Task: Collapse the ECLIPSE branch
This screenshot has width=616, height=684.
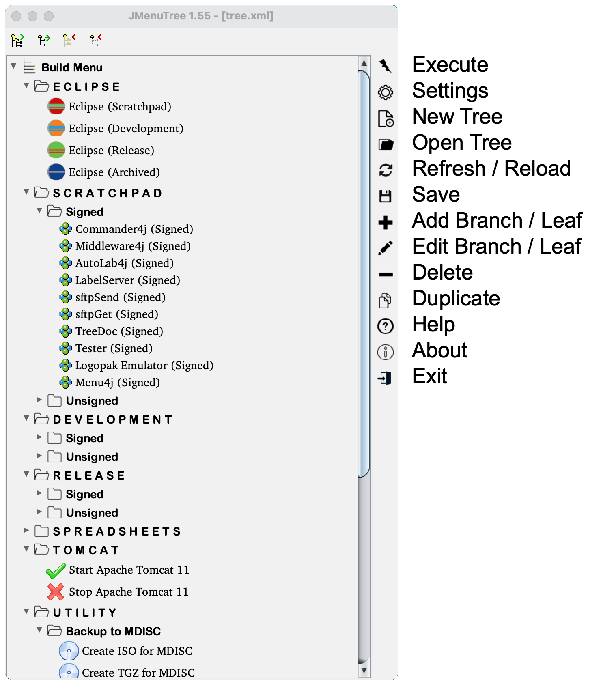Action: [26, 86]
